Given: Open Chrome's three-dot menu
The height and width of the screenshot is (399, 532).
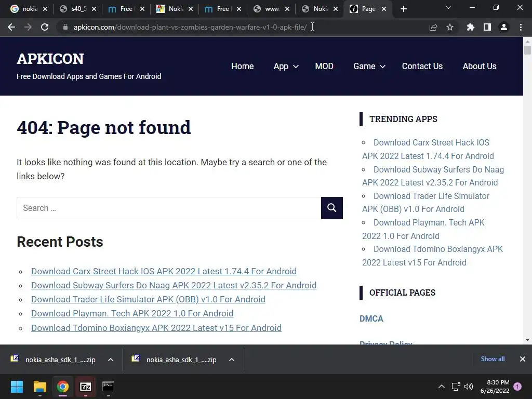Looking at the screenshot, I should coord(521,27).
